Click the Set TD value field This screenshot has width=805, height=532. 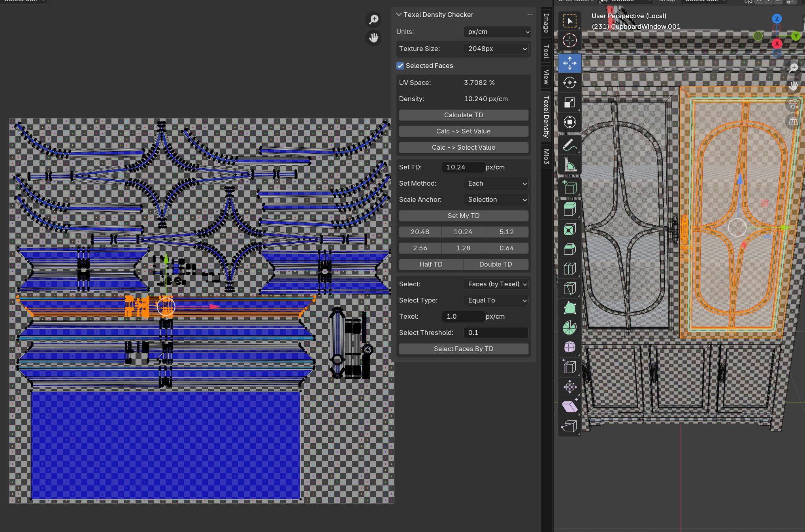[x=463, y=167]
